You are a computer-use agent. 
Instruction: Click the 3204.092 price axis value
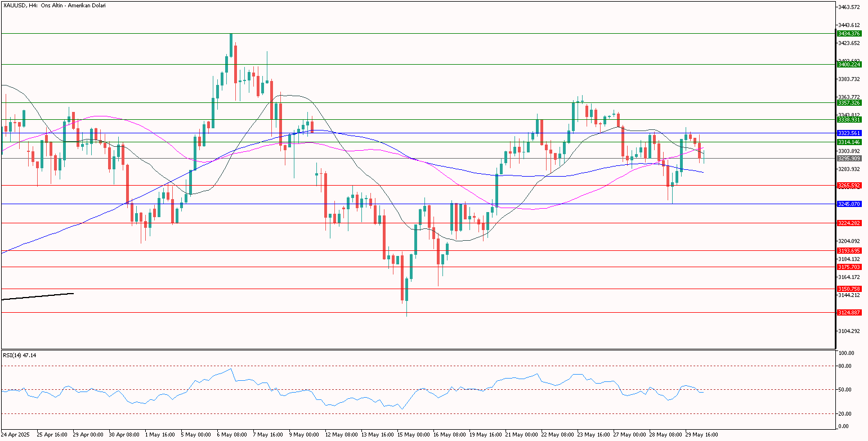pos(850,241)
